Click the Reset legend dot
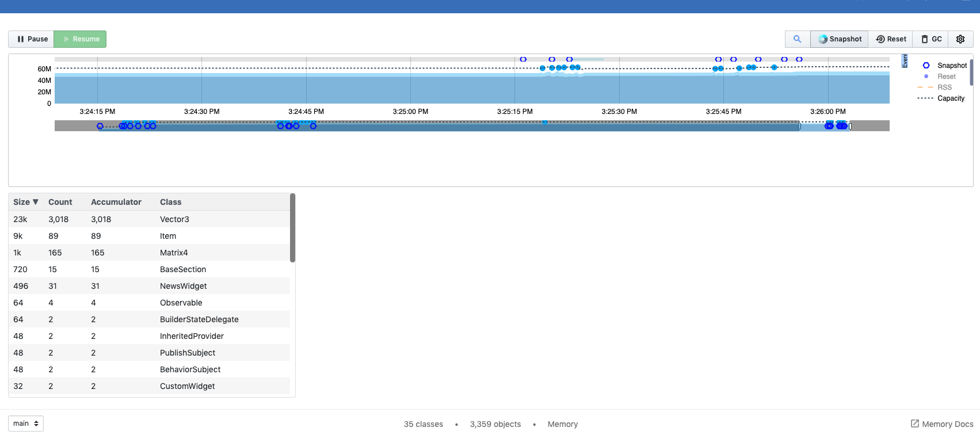 926,77
